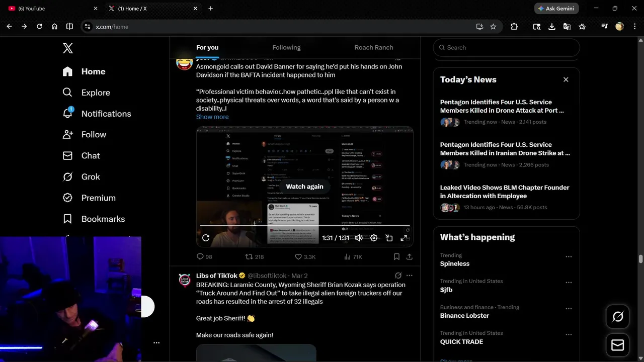Viewport: 644px width, 362px height.
Task: Open more options for Binance Lobster
Action: (569, 308)
